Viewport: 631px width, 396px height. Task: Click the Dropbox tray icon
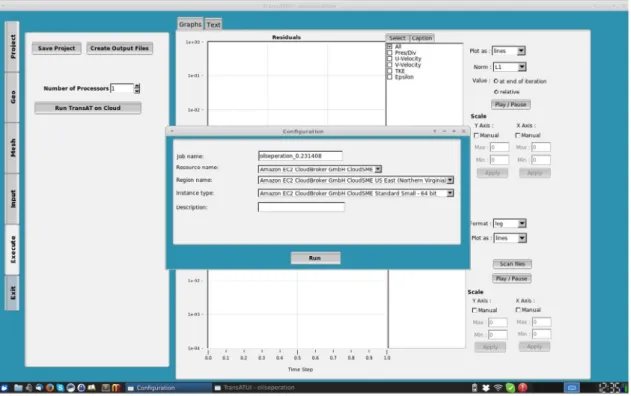[486, 388]
